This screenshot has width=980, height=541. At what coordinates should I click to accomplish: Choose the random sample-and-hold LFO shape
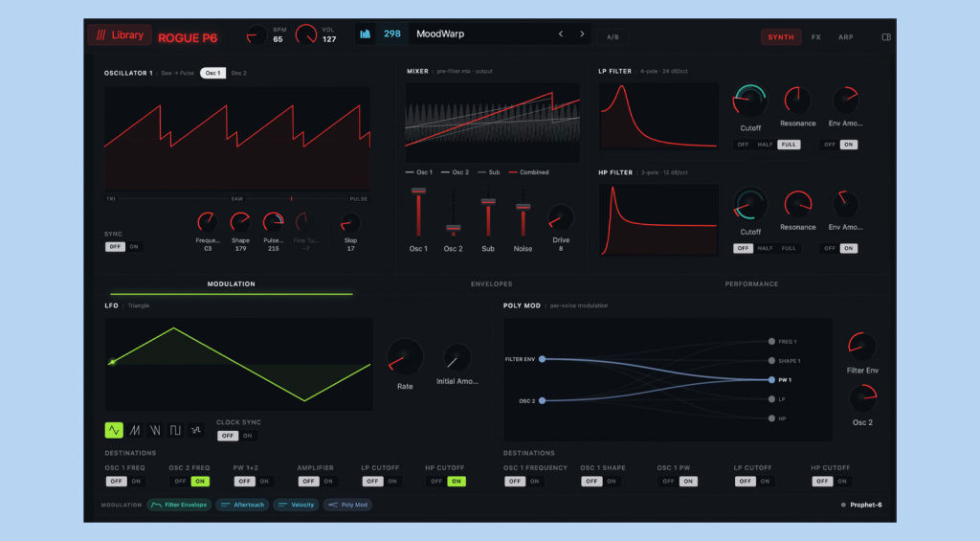coord(196,430)
